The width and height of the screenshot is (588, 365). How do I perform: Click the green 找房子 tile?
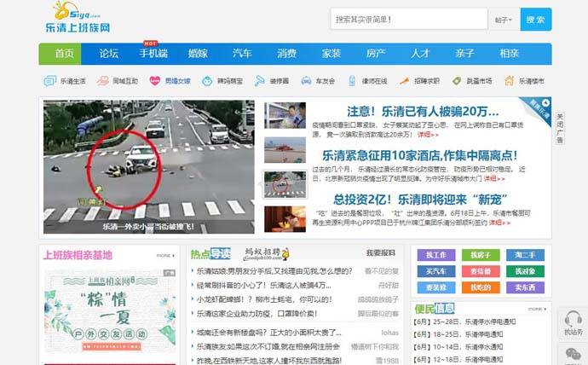(481, 255)
